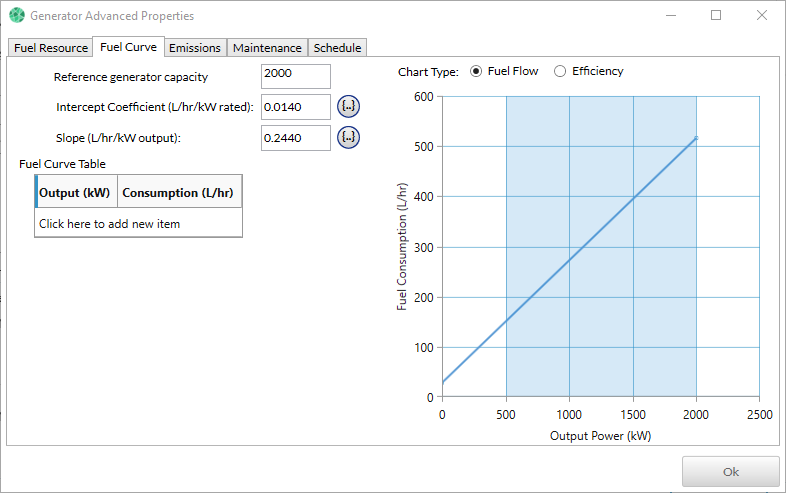Open the Schedule tab
786x493 pixels.
(x=337, y=48)
